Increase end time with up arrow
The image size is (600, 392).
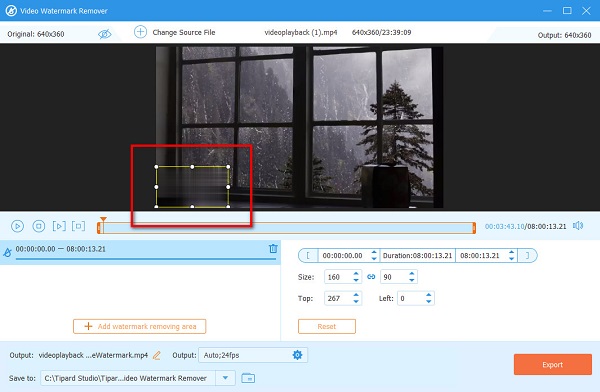tap(511, 252)
